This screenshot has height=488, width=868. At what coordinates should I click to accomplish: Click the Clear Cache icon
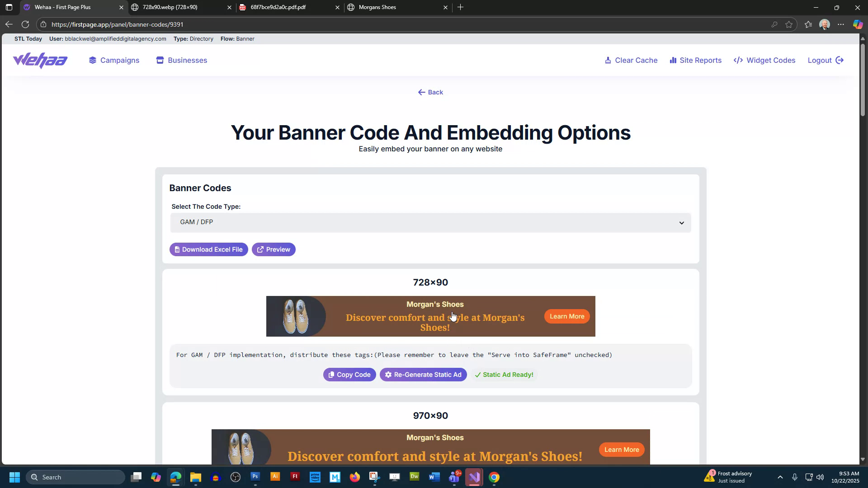(x=609, y=60)
